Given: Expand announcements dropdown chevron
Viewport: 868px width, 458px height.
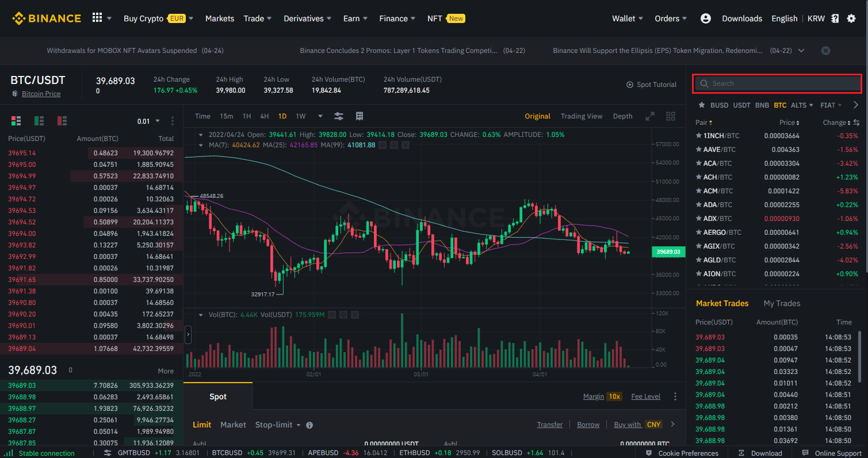Looking at the screenshot, I should click(x=801, y=51).
